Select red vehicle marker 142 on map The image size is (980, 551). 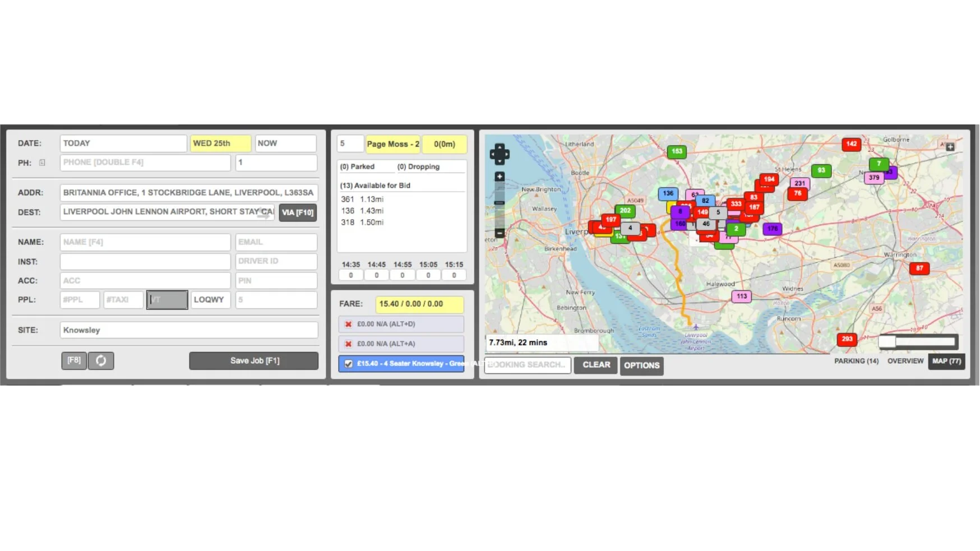click(852, 144)
